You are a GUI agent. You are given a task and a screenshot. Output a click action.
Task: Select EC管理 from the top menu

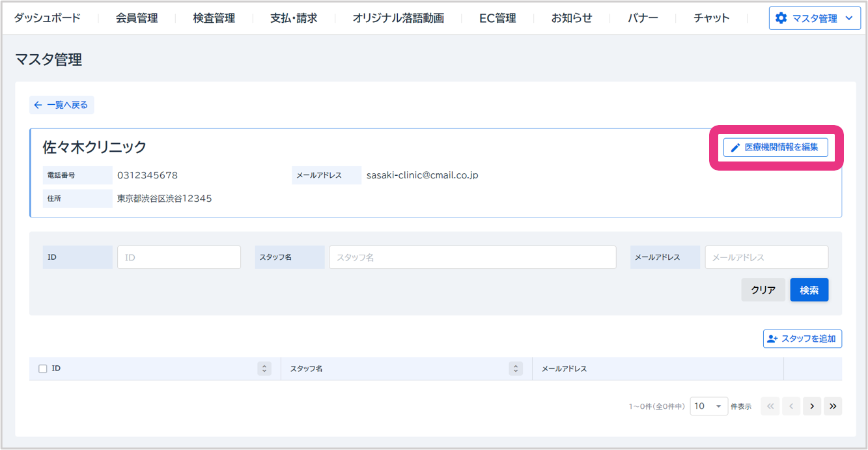(497, 18)
